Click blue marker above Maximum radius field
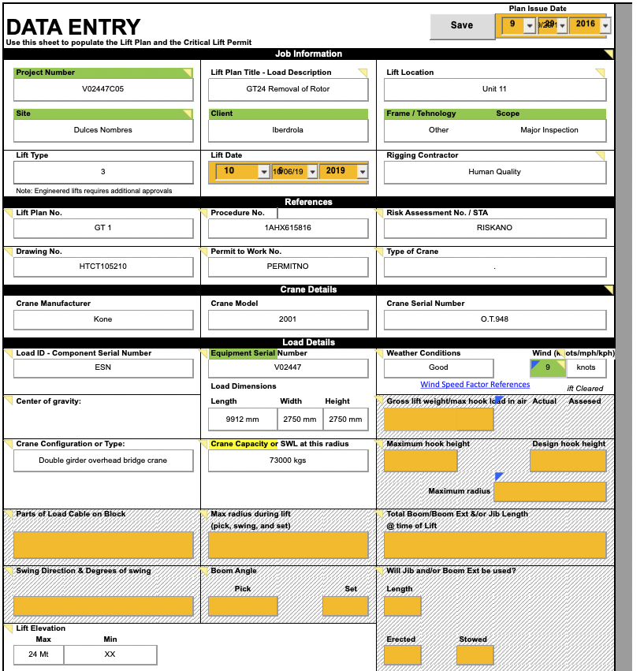 click(499, 476)
